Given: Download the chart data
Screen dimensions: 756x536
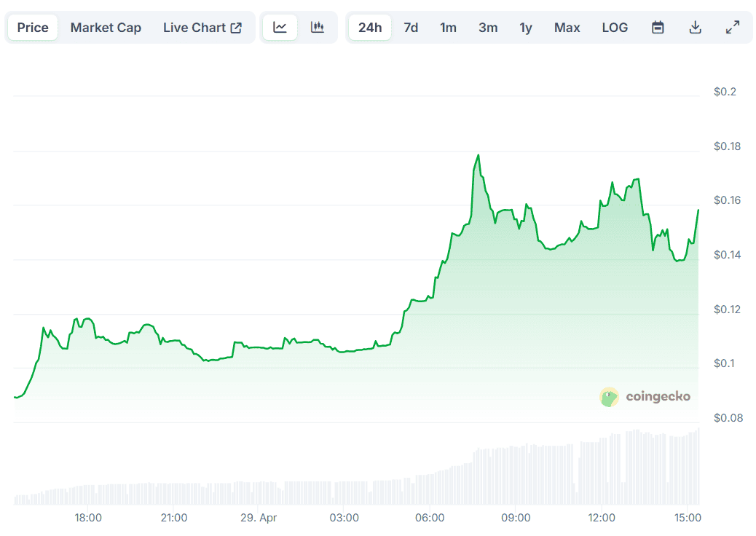Looking at the screenshot, I should pyautogui.click(x=695, y=28).
